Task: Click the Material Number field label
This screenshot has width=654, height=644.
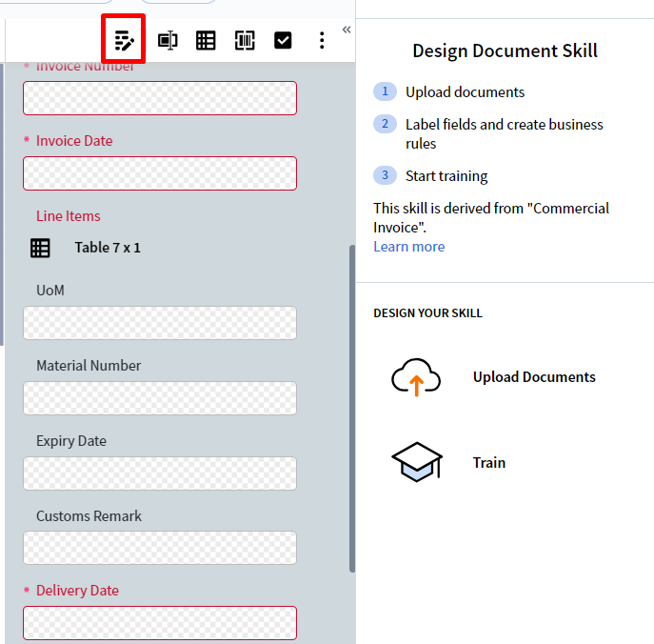Action: (x=89, y=365)
